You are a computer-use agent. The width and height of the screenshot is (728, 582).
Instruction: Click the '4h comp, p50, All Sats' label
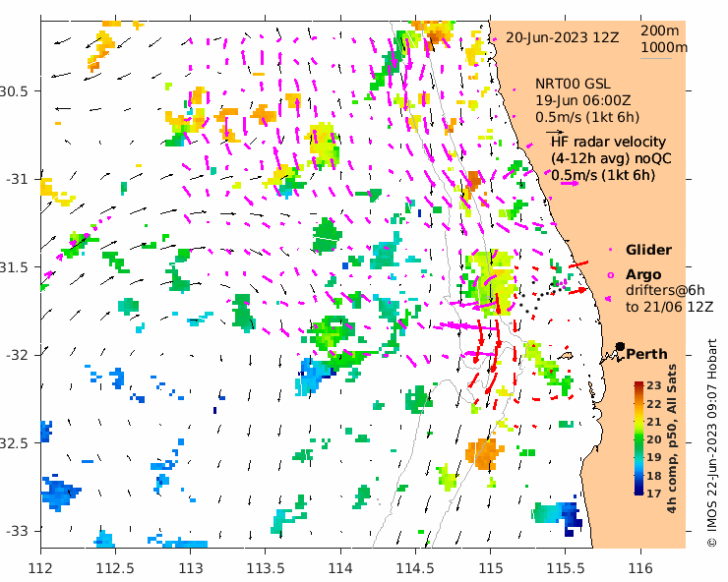click(x=672, y=438)
